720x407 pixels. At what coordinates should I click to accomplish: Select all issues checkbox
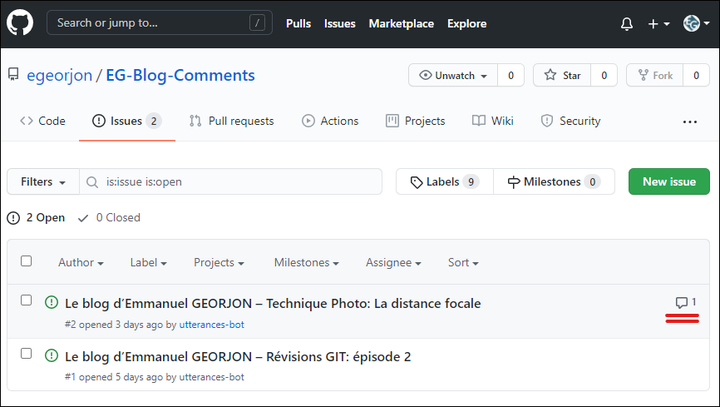(26, 261)
